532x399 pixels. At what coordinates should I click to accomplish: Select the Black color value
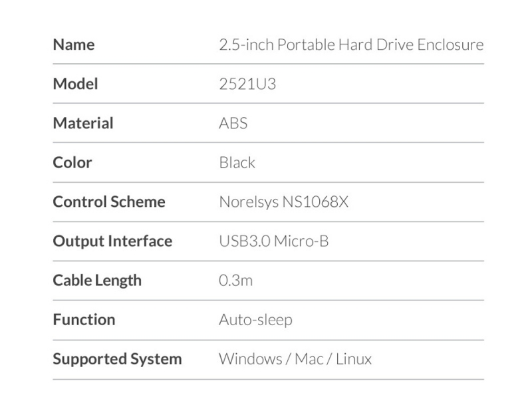click(x=237, y=162)
